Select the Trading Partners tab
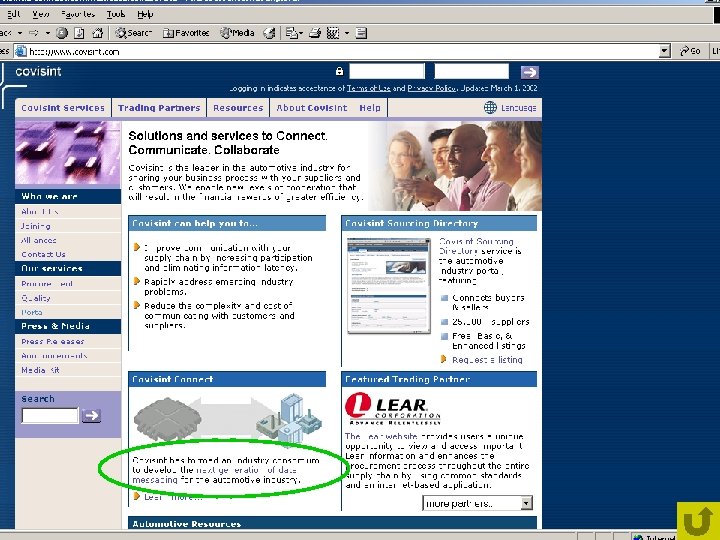Image resolution: width=720 pixels, height=540 pixels. (159, 108)
